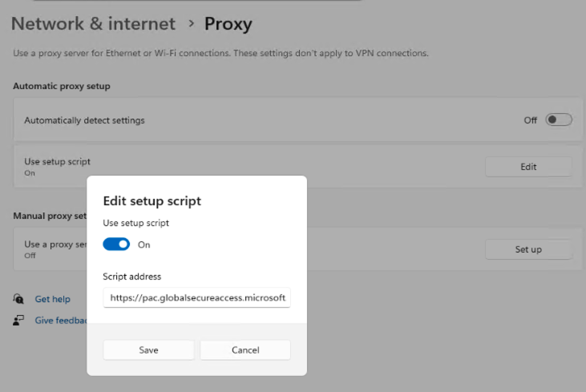Screen dimensions: 586x392
Task: Click the breadcrumb chevron arrow before Proxy
Action: tap(190, 24)
